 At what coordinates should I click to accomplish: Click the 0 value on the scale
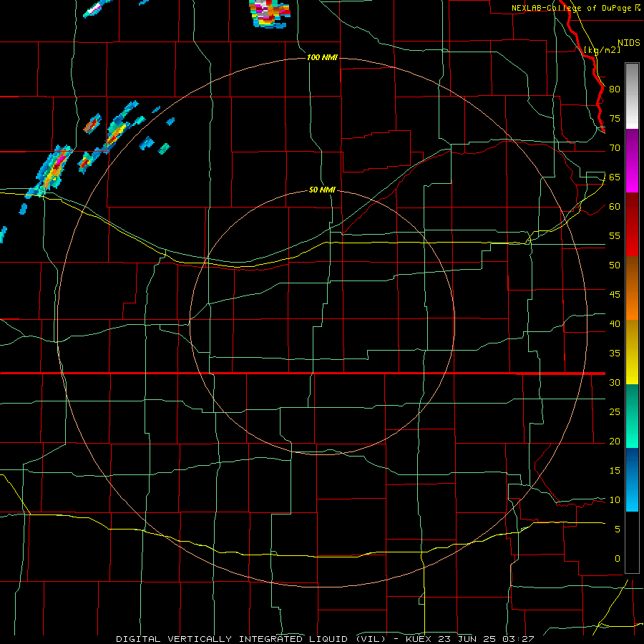coord(617,559)
